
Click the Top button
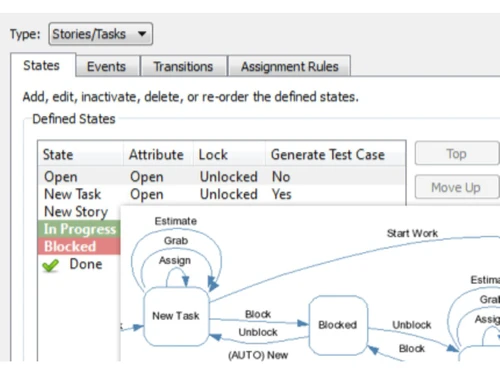coord(456,154)
